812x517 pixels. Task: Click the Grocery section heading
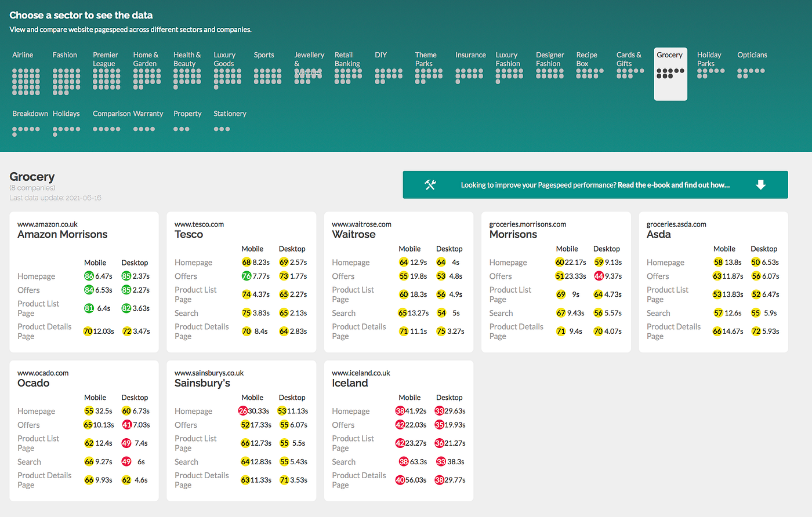tap(32, 177)
